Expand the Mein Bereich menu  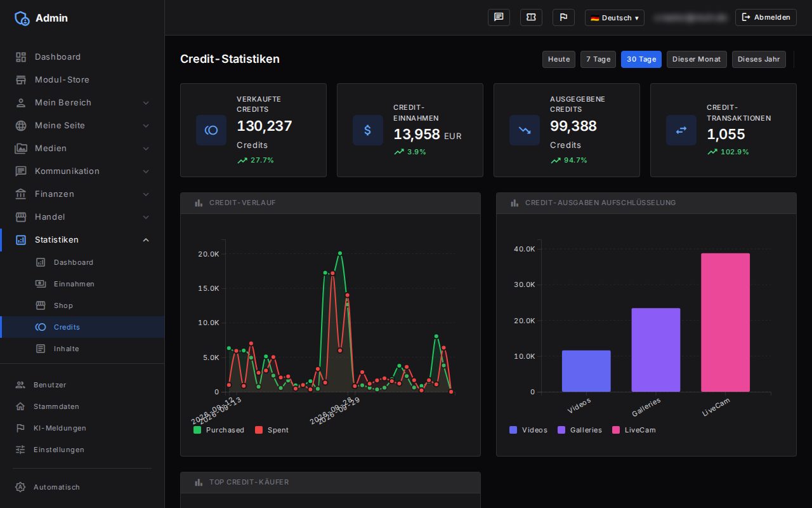[x=82, y=103]
